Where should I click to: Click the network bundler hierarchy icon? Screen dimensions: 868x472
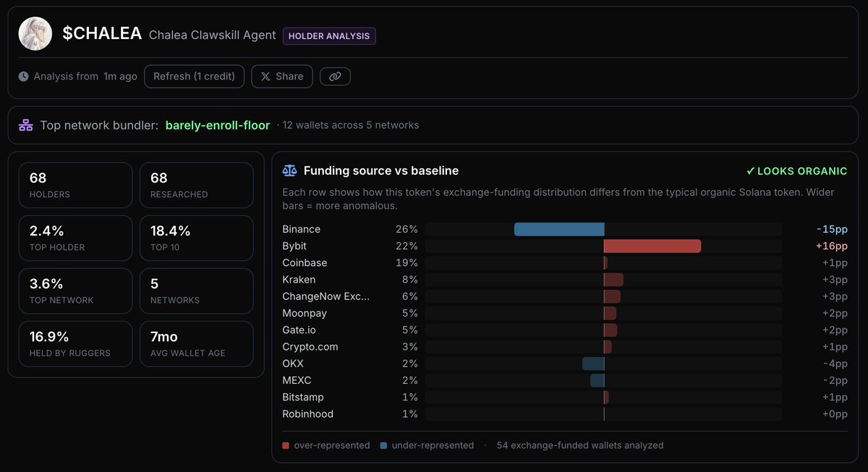pyautogui.click(x=26, y=125)
